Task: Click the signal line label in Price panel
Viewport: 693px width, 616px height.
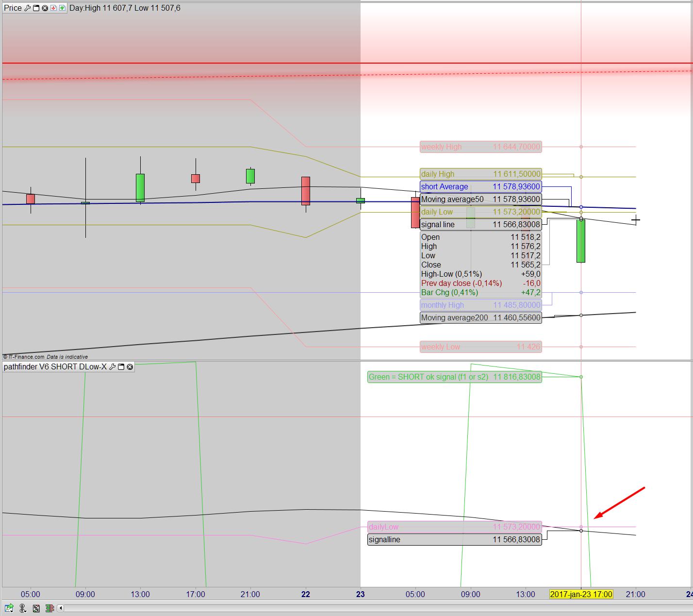Action: 480,224
